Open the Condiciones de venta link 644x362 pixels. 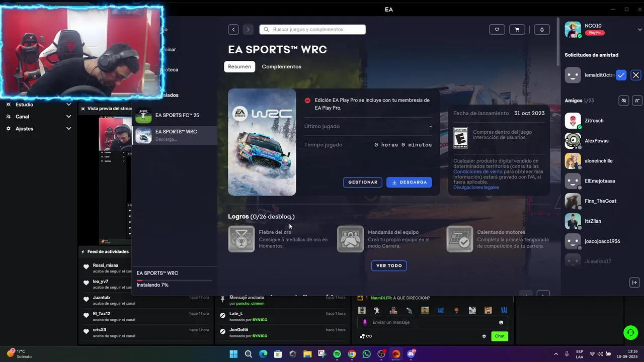click(478, 171)
